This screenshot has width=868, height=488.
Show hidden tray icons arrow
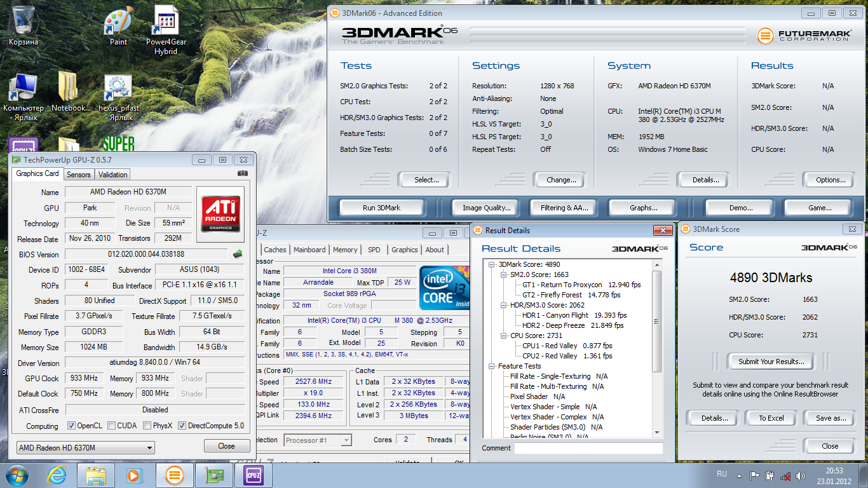739,475
